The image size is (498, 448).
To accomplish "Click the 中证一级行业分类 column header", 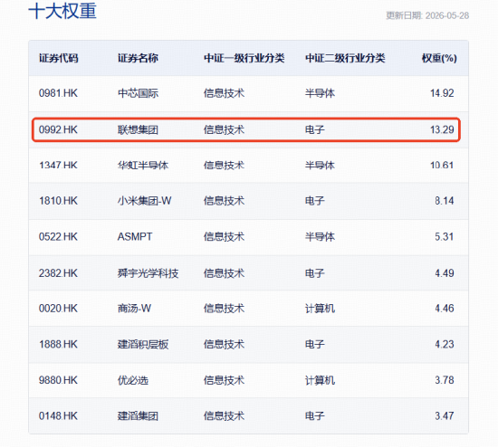I will [244, 58].
